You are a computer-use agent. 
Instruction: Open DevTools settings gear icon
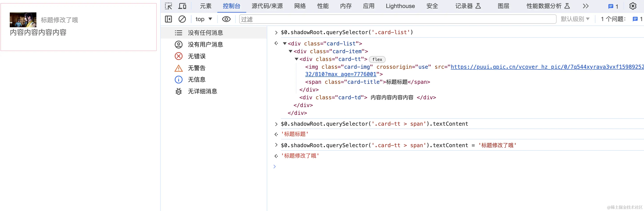633,6
